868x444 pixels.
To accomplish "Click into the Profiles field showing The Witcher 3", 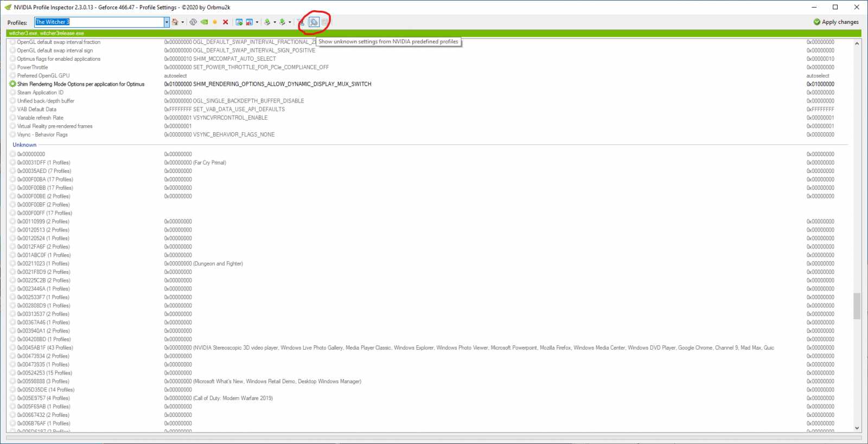I will tap(99, 22).
